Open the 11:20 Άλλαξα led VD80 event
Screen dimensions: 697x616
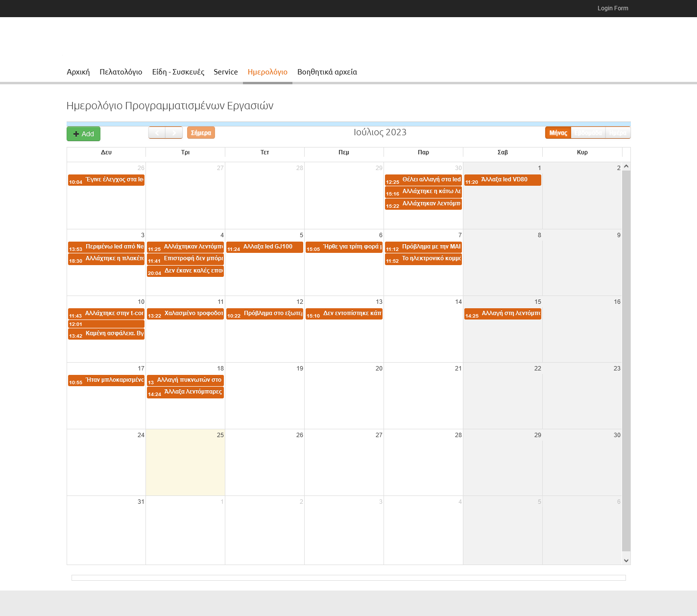503,180
